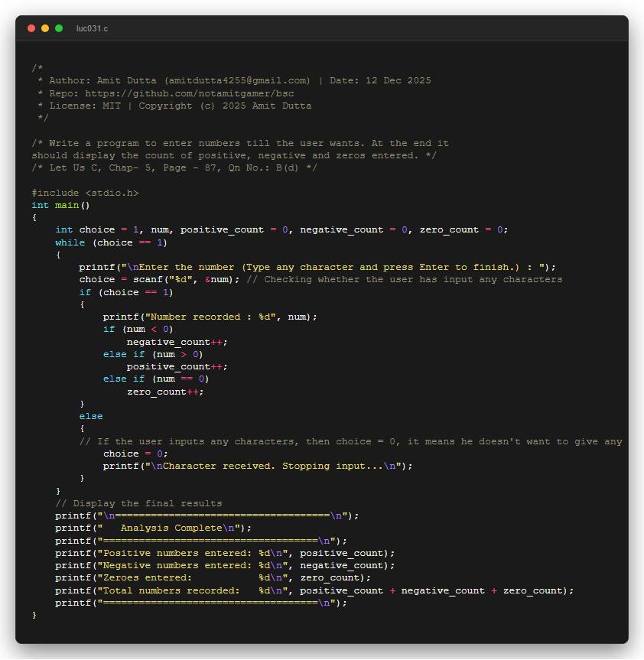
Task: Click the github.com/notamitgamer/bsc repo URL
Action: (x=190, y=93)
